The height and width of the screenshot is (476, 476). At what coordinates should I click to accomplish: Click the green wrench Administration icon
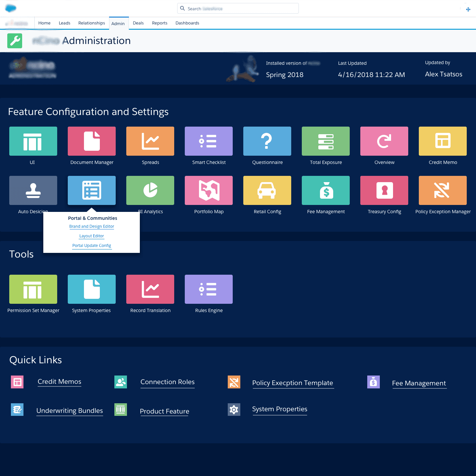click(x=15, y=41)
